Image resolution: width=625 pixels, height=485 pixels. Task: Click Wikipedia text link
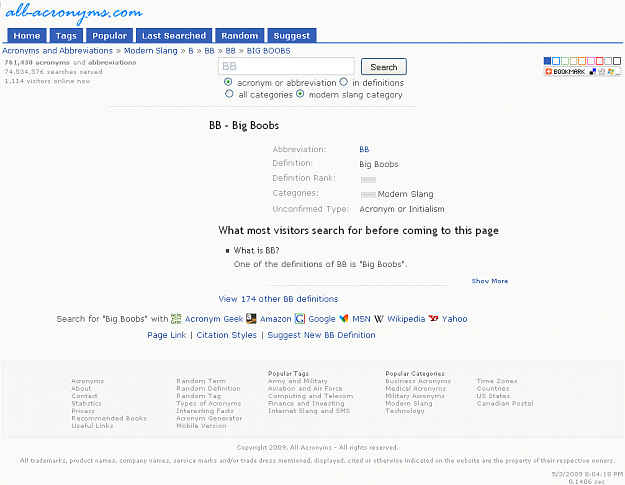(406, 319)
